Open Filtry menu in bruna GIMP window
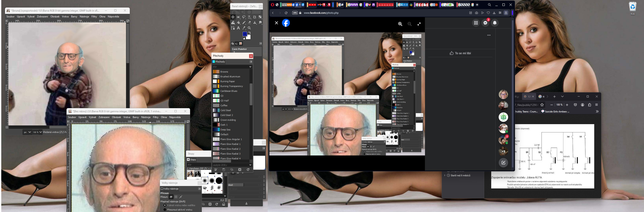 point(94,17)
